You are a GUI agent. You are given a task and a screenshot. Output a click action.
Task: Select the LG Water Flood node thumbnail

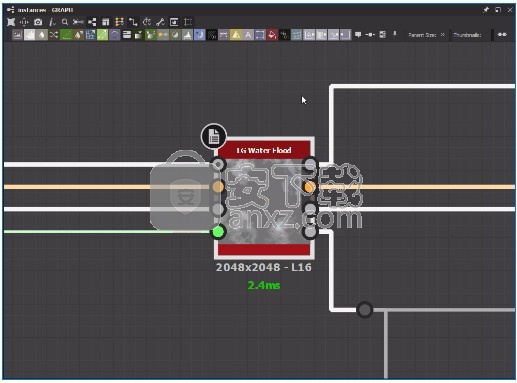point(264,201)
